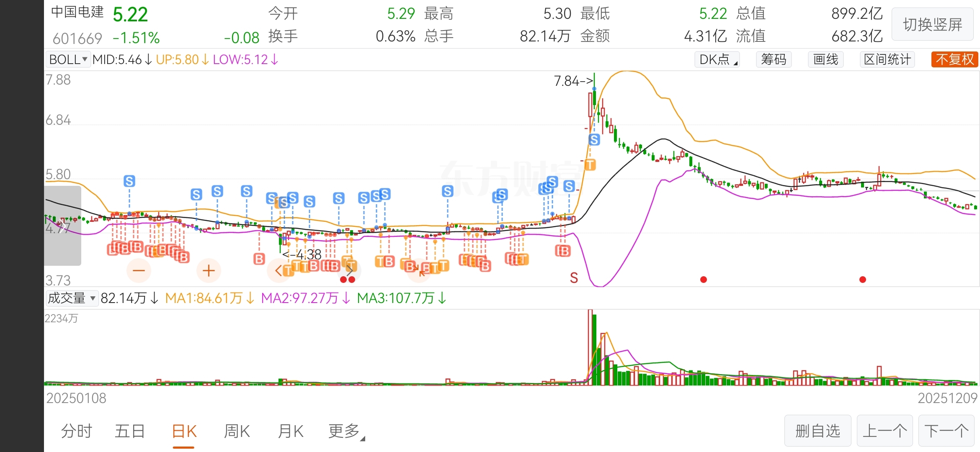Open BOLL indicator dropdown
The width and height of the screenshot is (980, 452).
coord(68,59)
